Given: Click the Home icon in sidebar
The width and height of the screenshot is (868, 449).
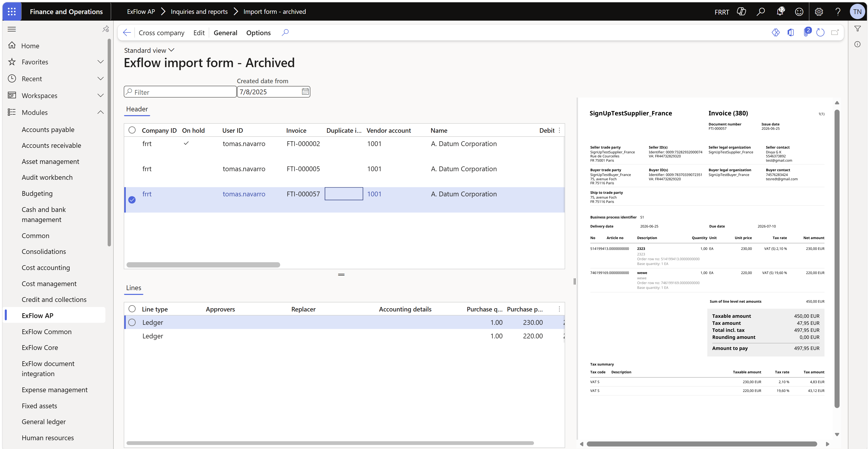Looking at the screenshot, I should coord(12,45).
